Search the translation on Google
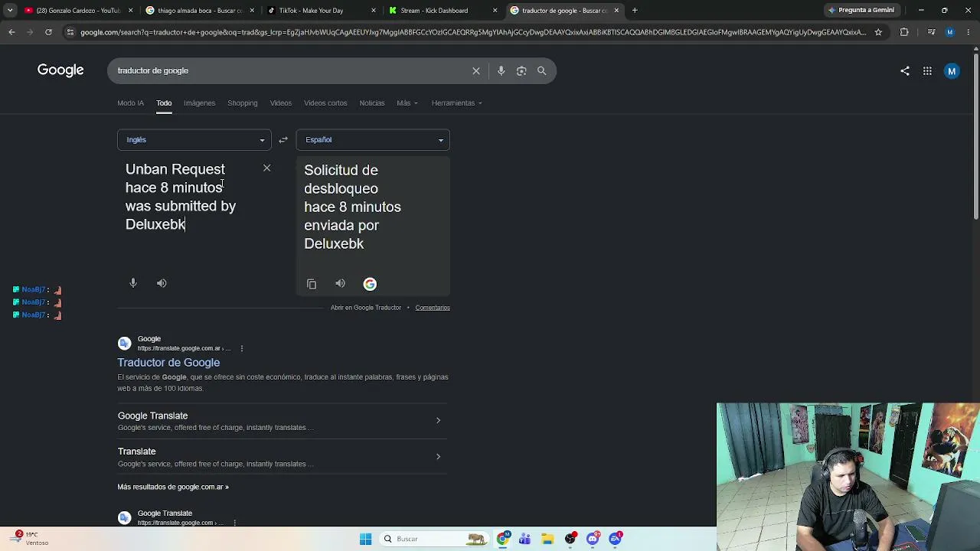Screen dimensions: 980x551 (x=370, y=284)
